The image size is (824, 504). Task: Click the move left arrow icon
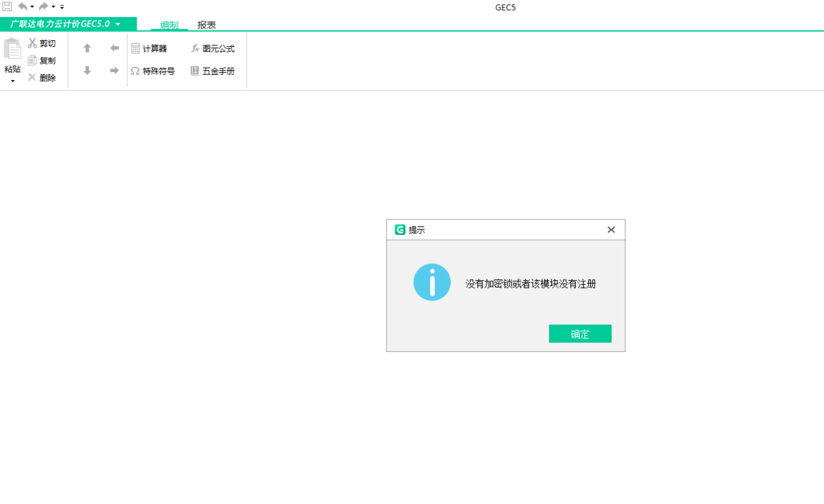(114, 48)
